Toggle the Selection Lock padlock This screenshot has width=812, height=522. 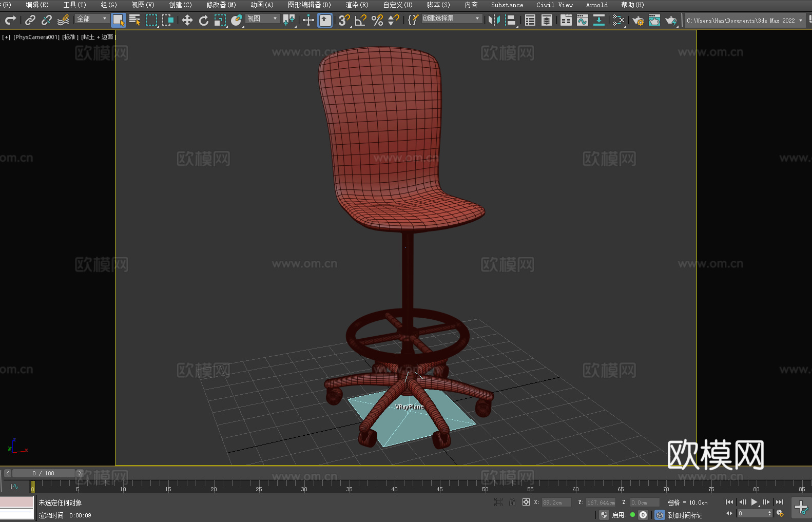(512, 502)
